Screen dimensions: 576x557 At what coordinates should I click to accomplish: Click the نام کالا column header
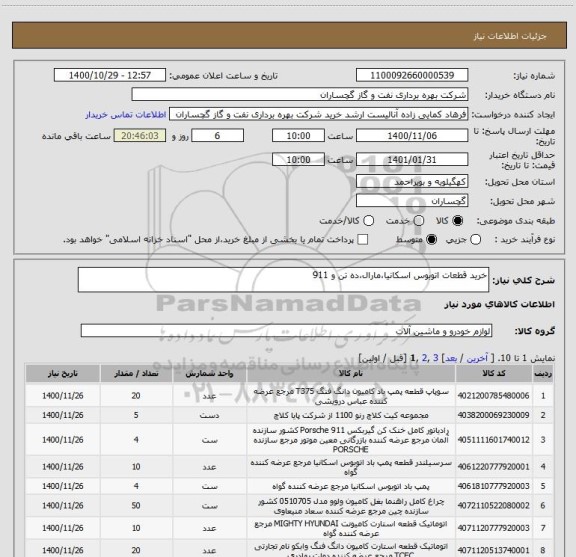coord(351,374)
